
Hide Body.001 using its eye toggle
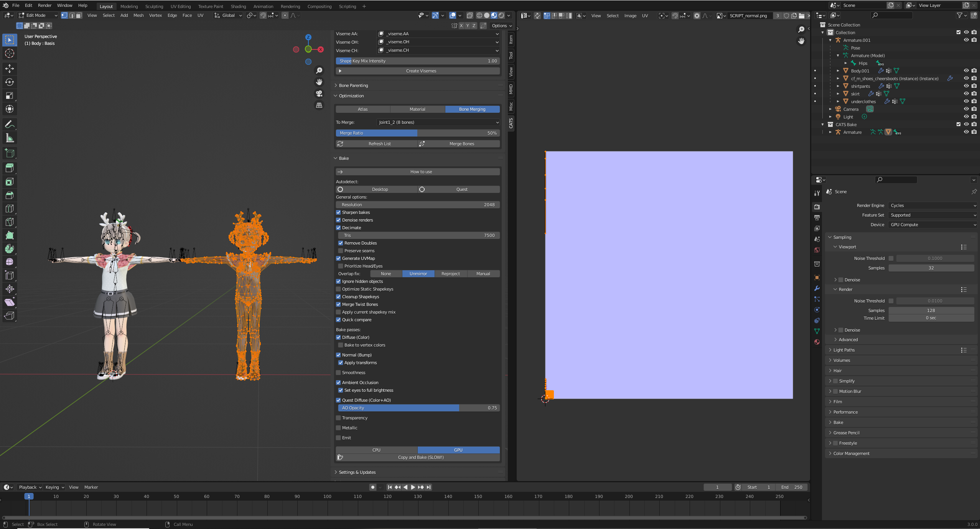(966, 71)
